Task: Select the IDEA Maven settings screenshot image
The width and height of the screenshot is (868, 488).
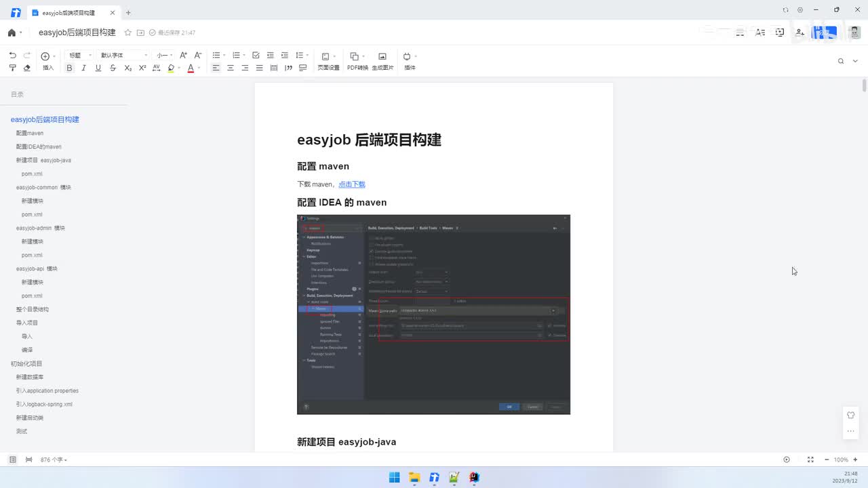Action: pyautogui.click(x=433, y=314)
